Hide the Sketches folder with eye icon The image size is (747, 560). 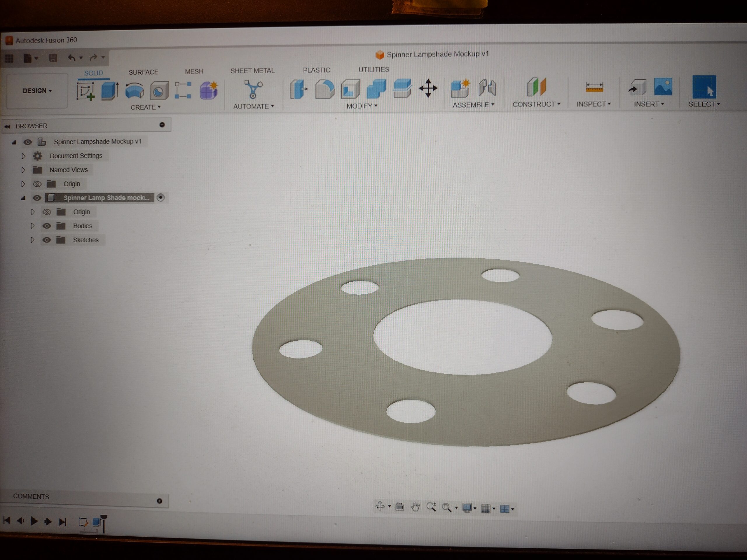point(47,240)
